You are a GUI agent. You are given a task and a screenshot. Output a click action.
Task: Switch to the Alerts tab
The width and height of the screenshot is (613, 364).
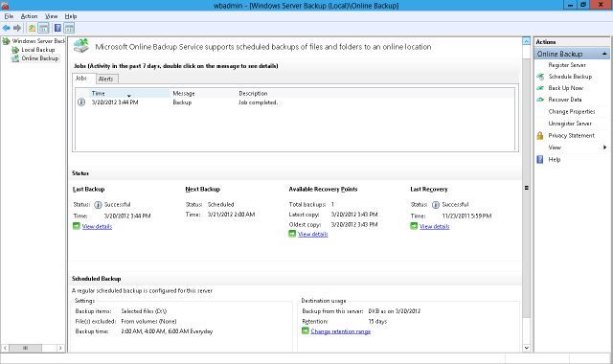click(x=106, y=79)
